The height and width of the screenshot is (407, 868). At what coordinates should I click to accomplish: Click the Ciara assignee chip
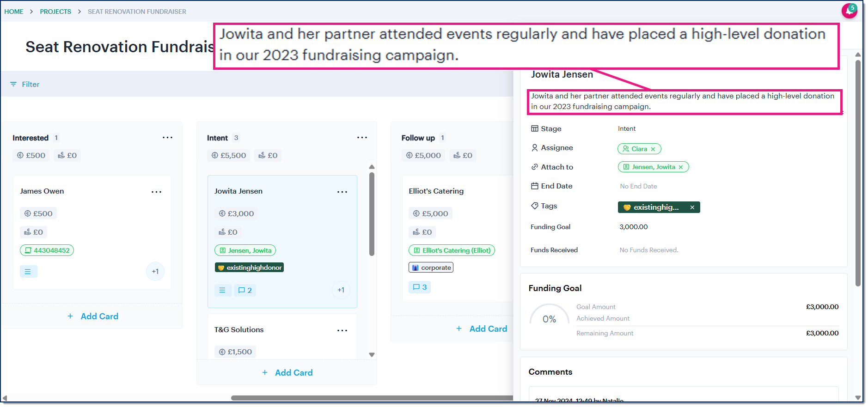[x=639, y=149]
